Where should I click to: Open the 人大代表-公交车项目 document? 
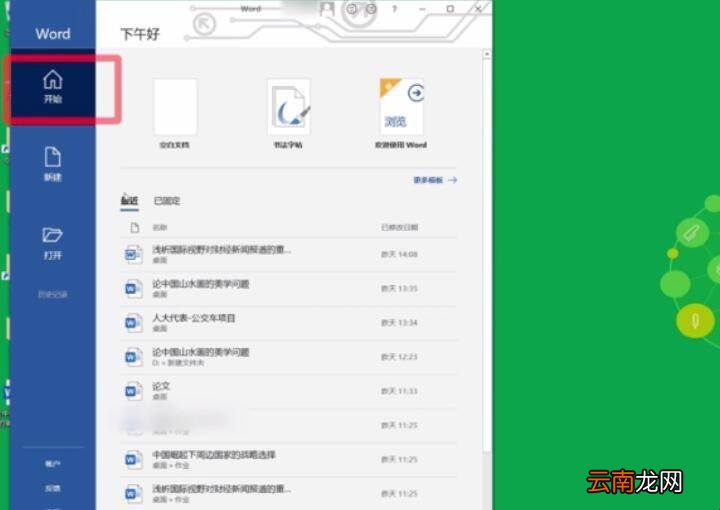pyautogui.click(x=288, y=323)
